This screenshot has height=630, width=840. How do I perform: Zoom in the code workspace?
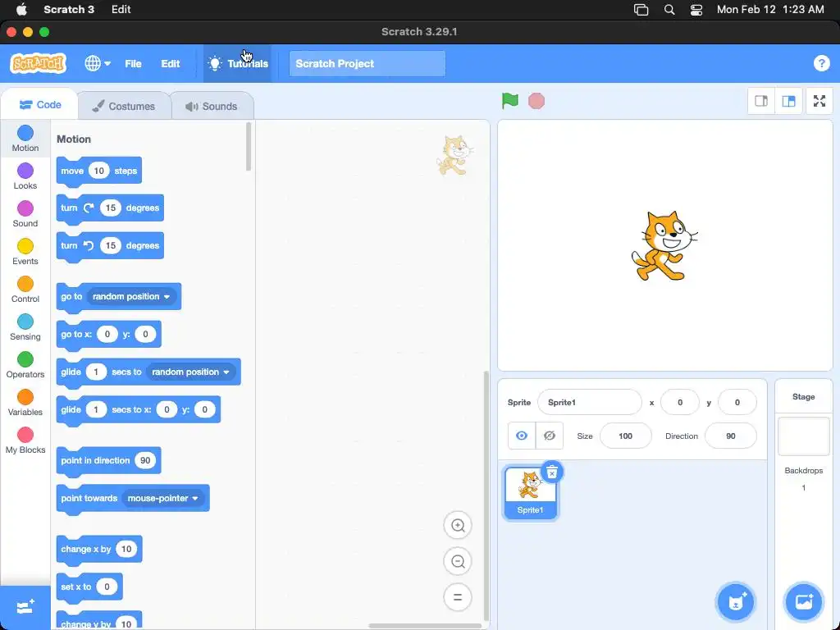[x=458, y=526]
